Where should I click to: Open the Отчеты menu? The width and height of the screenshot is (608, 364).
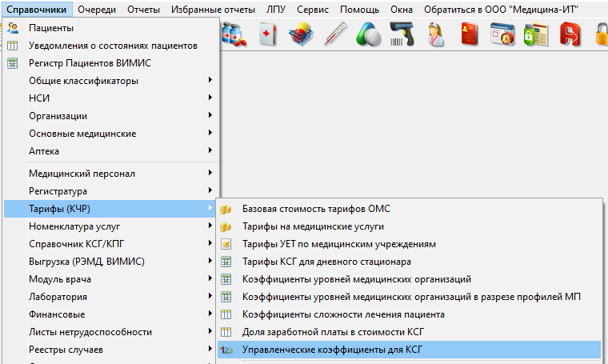tap(146, 10)
